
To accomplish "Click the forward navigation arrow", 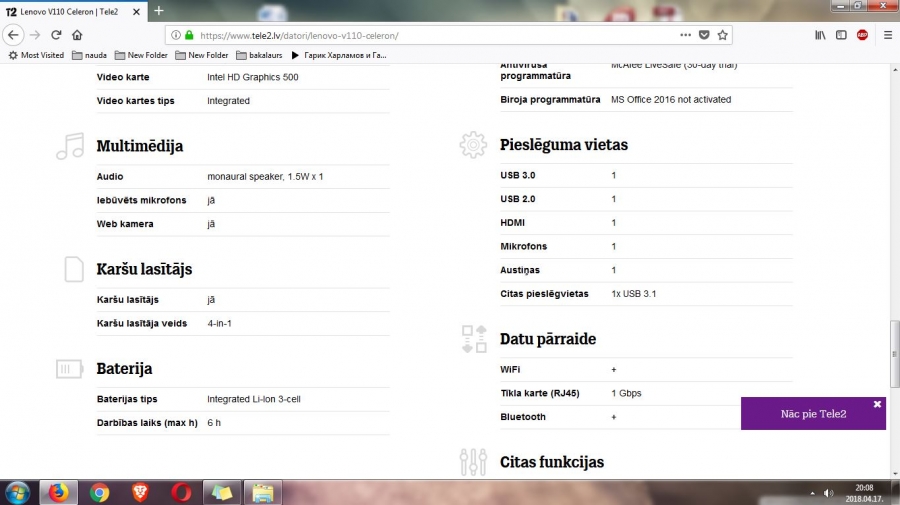I will pyautogui.click(x=35, y=35).
